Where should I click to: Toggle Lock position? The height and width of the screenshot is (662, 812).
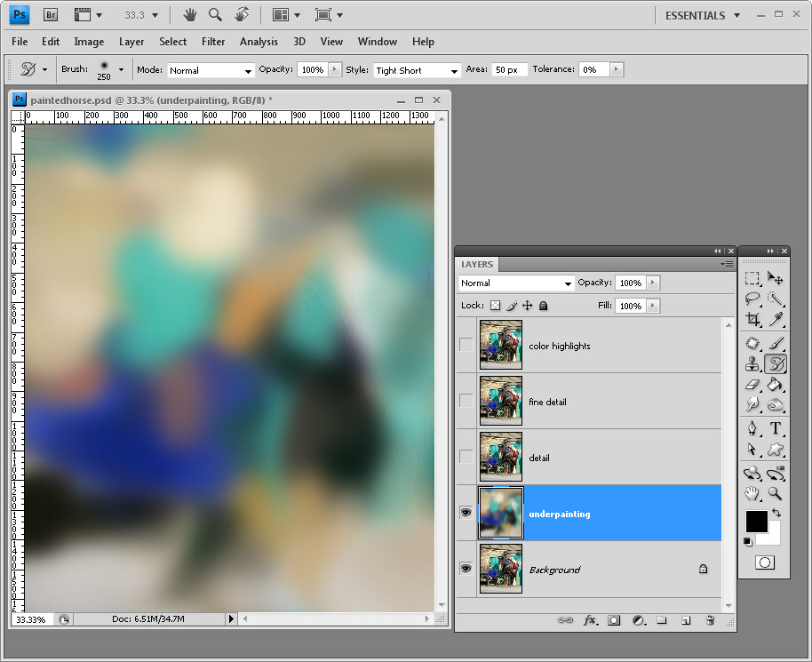pyautogui.click(x=527, y=306)
